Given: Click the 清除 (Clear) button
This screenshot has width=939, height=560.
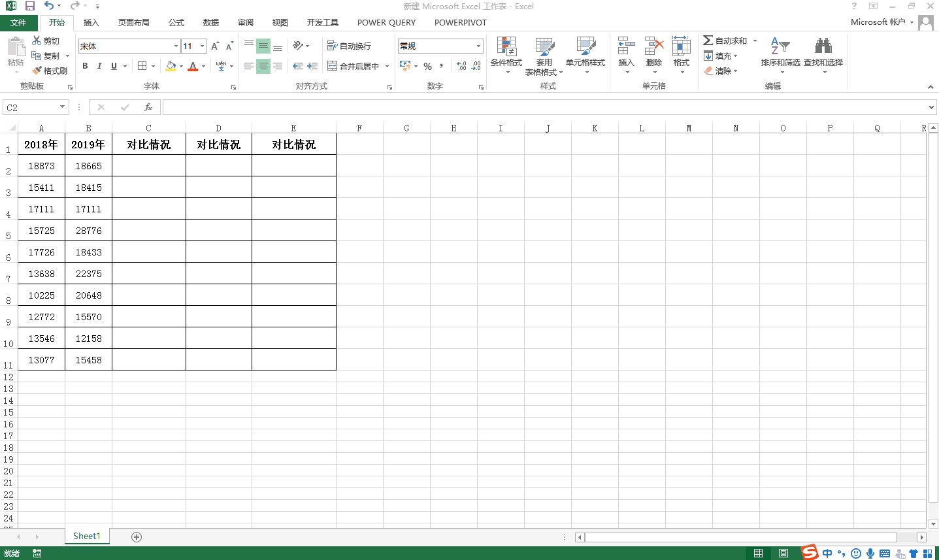Looking at the screenshot, I should click(721, 71).
